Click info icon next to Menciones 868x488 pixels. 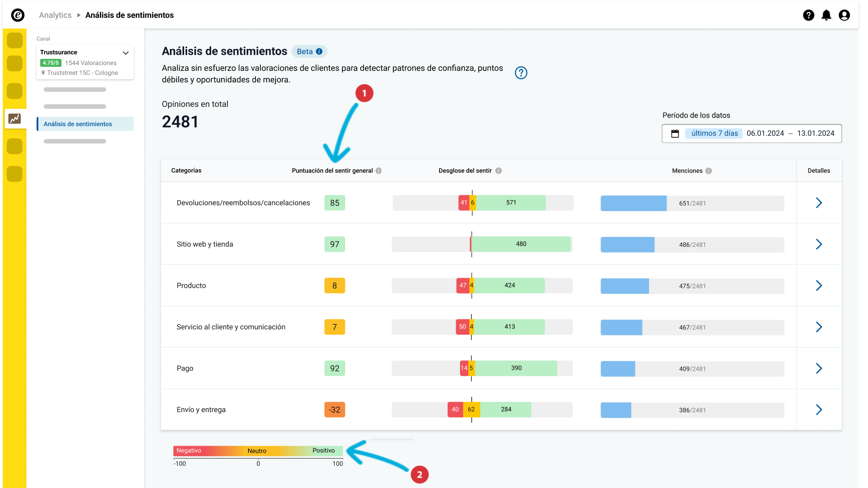[708, 171]
